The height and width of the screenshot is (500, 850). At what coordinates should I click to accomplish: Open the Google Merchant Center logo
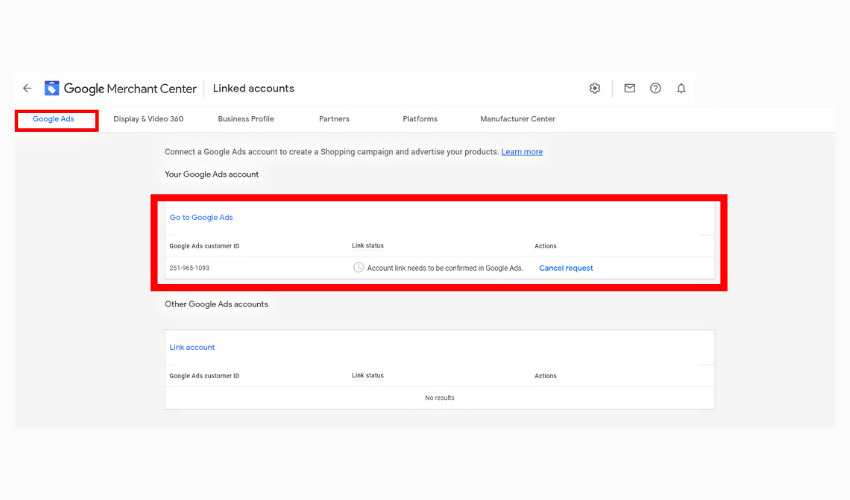pos(51,88)
